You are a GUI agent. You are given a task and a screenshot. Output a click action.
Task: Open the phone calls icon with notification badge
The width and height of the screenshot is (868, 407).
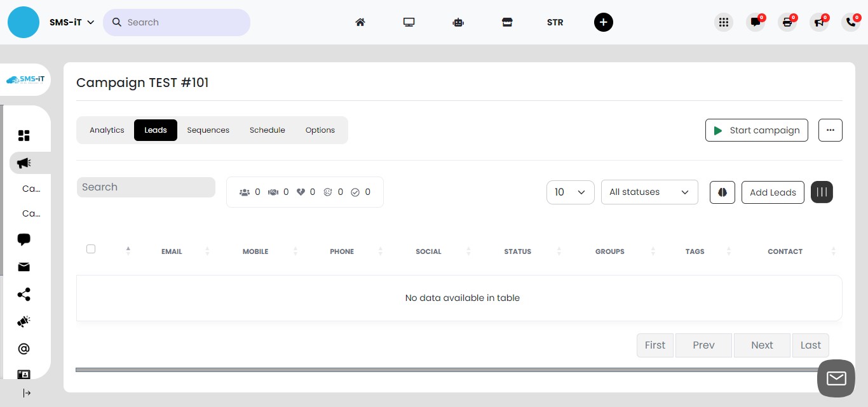coord(851,22)
